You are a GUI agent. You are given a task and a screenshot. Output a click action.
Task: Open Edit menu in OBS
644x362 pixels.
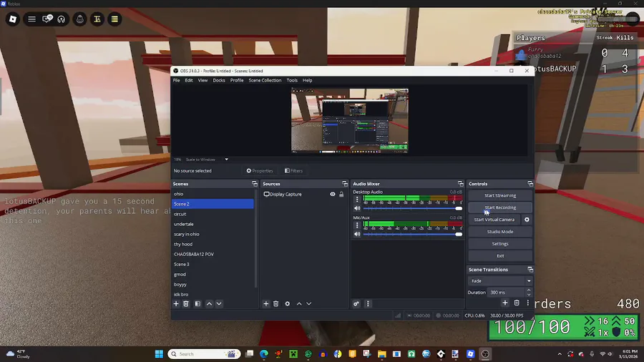(189, 80)
